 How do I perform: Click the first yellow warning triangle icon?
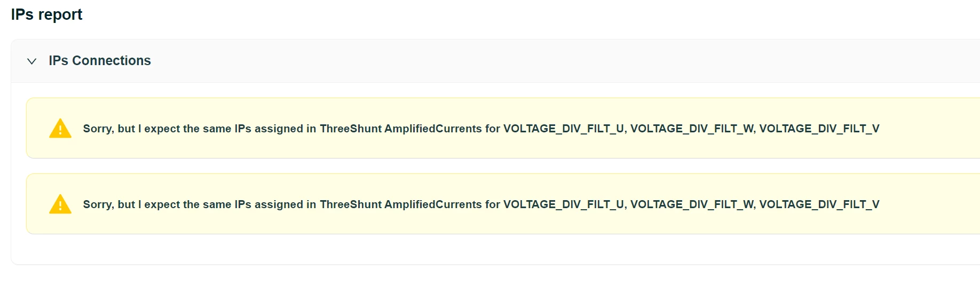(60, 129)
